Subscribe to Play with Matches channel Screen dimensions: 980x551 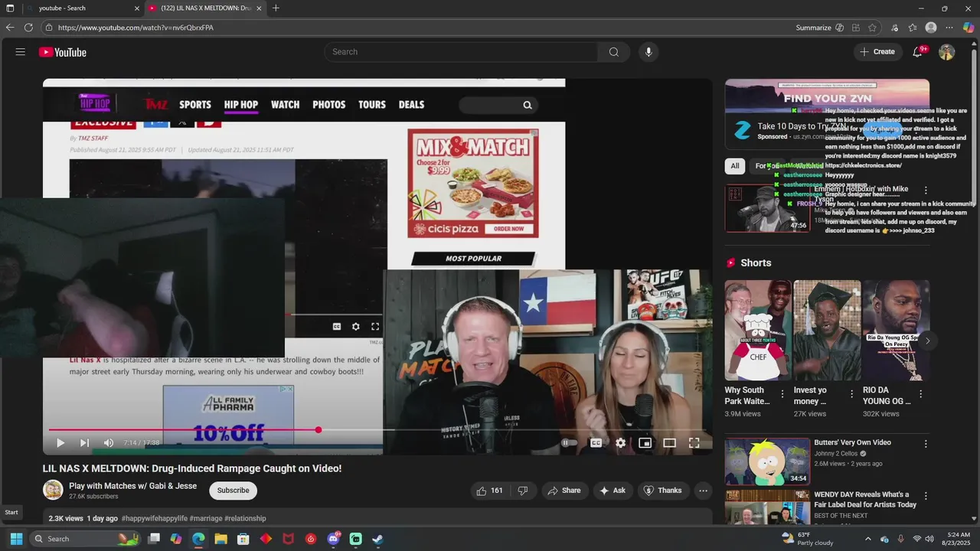233,491
